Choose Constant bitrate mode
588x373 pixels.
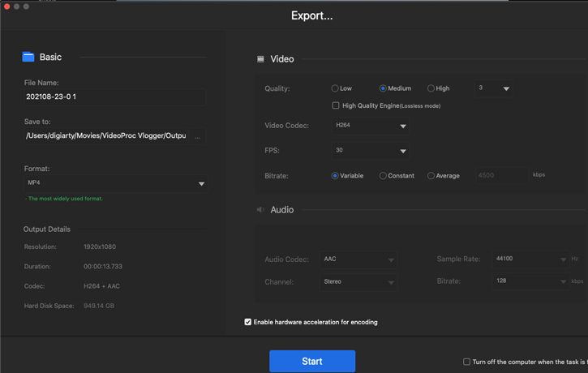(x=383, y=176)
